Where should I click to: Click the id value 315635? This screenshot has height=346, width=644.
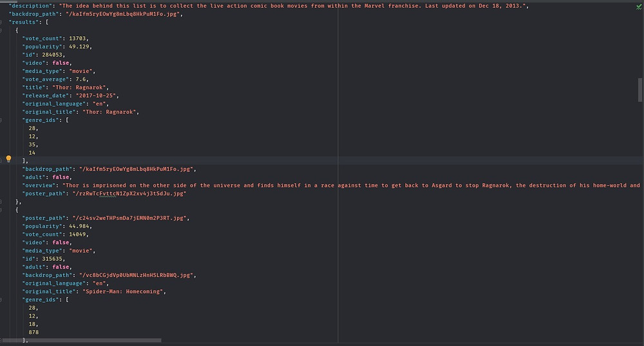[52, 259]
